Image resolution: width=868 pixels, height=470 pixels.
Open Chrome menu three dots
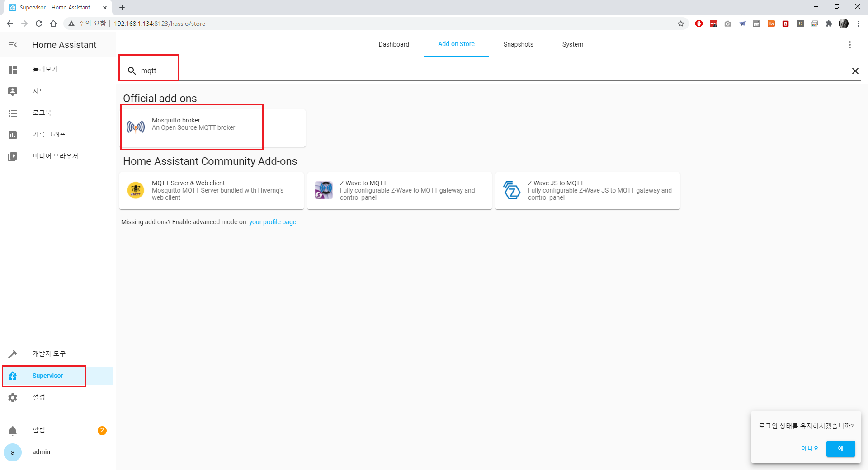point(858,23)
